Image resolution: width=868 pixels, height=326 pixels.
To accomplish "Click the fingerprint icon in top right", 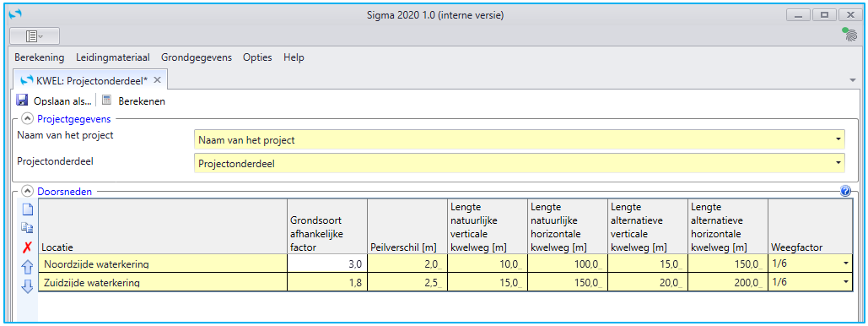I will (848, 35).
